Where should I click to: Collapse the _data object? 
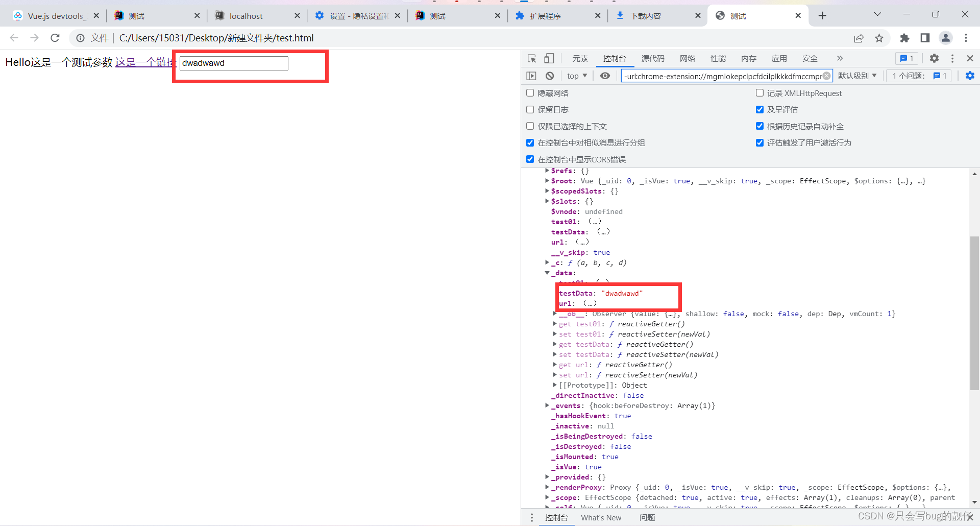coord(547,273)
